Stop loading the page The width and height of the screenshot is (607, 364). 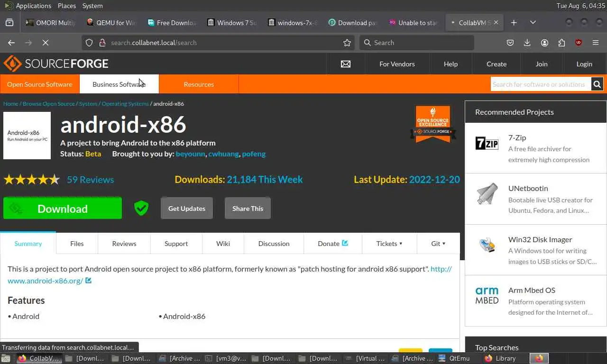coord(46,43)
